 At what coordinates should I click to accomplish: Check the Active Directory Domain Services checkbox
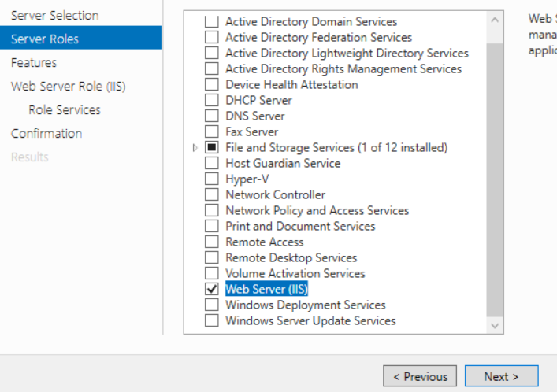211,22
